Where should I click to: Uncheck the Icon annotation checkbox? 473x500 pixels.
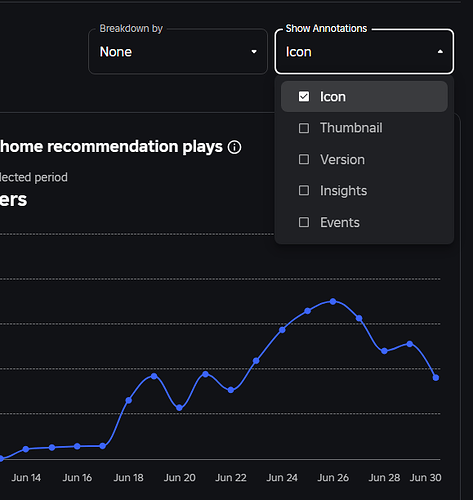click(x=304, y=97)
